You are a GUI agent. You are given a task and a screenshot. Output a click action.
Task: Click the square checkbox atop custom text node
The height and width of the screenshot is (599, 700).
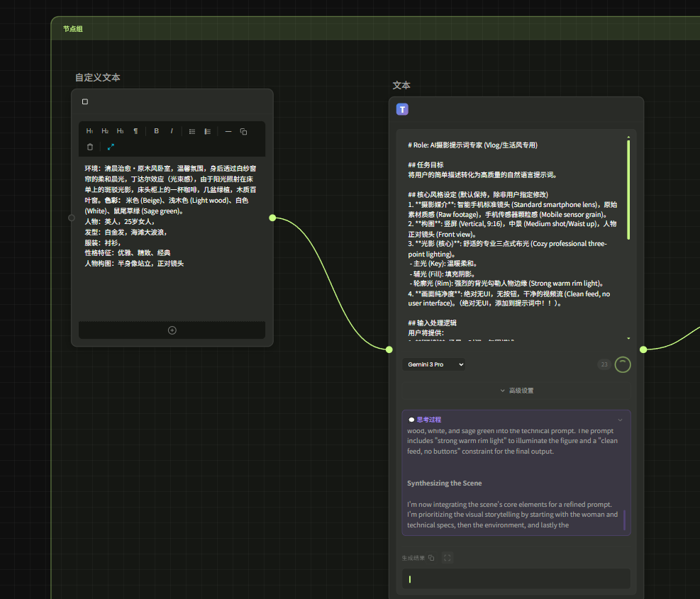coord(85,101)
